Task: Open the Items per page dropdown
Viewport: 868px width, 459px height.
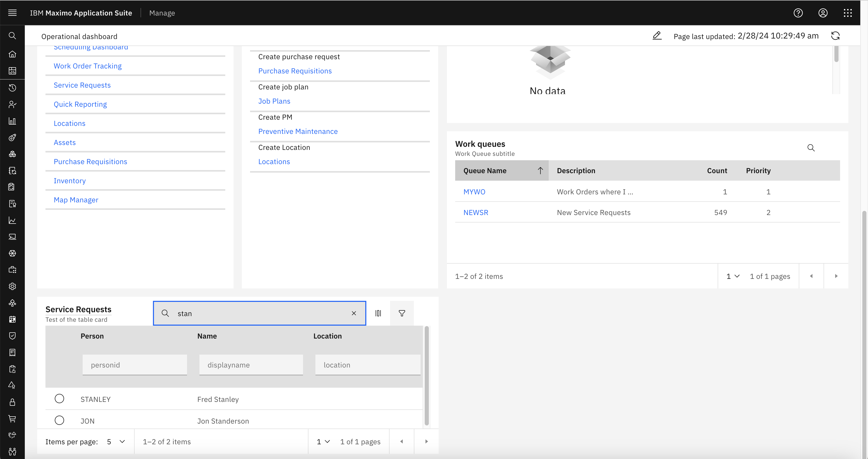Action: tap(115, 441)
